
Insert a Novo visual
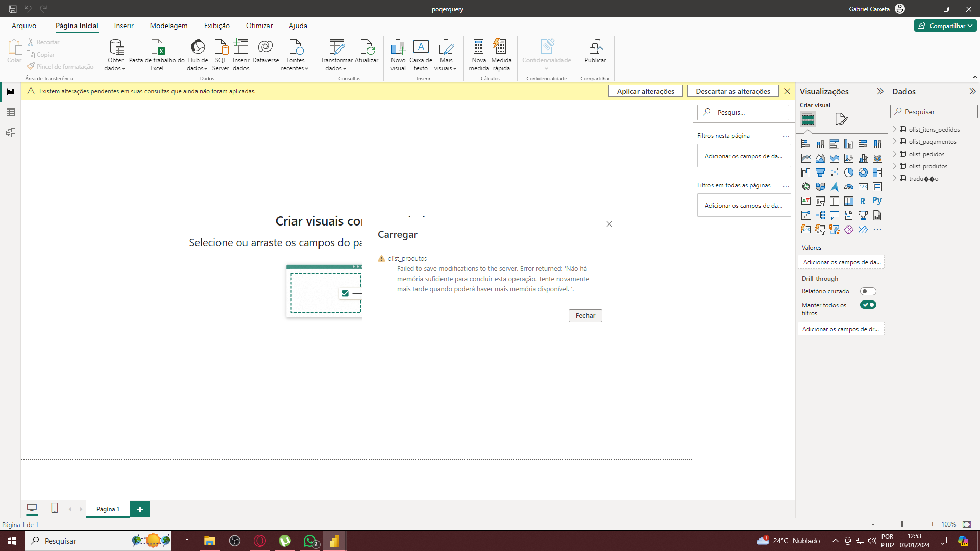coord(398,55)
